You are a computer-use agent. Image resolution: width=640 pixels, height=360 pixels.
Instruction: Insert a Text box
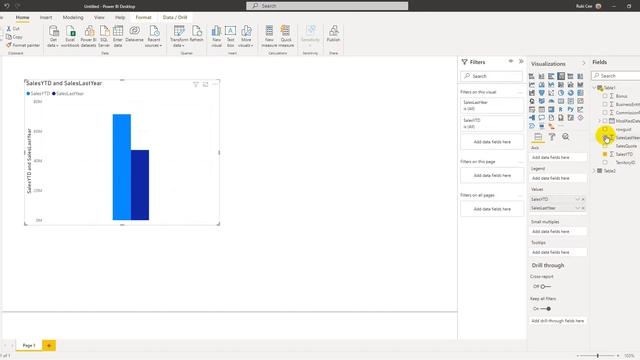click(230, 36)
